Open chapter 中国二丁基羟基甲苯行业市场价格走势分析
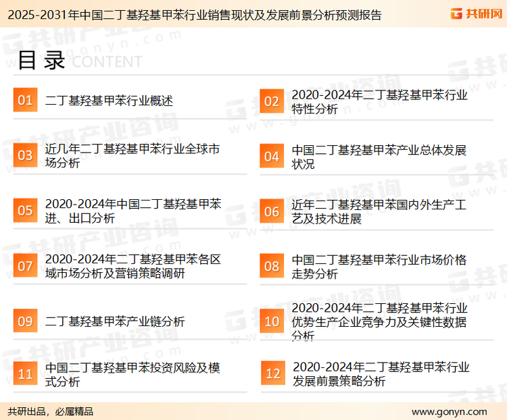507x420 pixels. coord(379,267)
